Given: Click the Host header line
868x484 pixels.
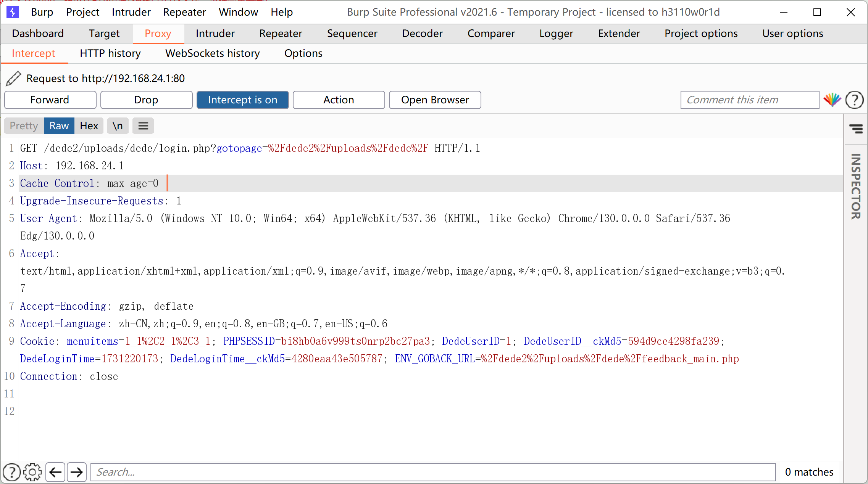Looking at the screenshot, I should (x=72, y=166).
